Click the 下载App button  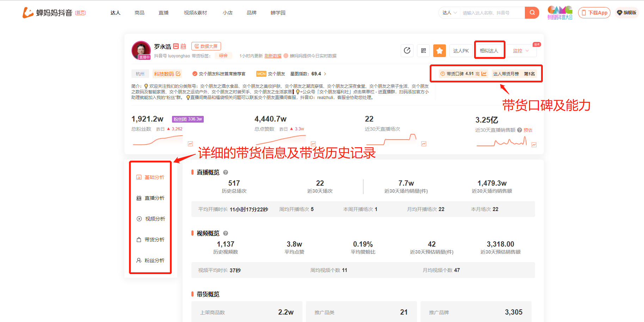coord(594,13)
